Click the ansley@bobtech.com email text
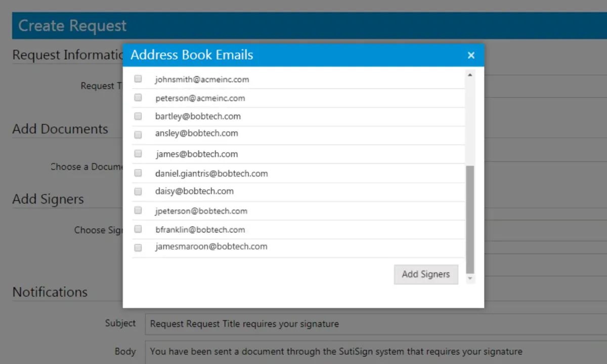 [196, 133]
